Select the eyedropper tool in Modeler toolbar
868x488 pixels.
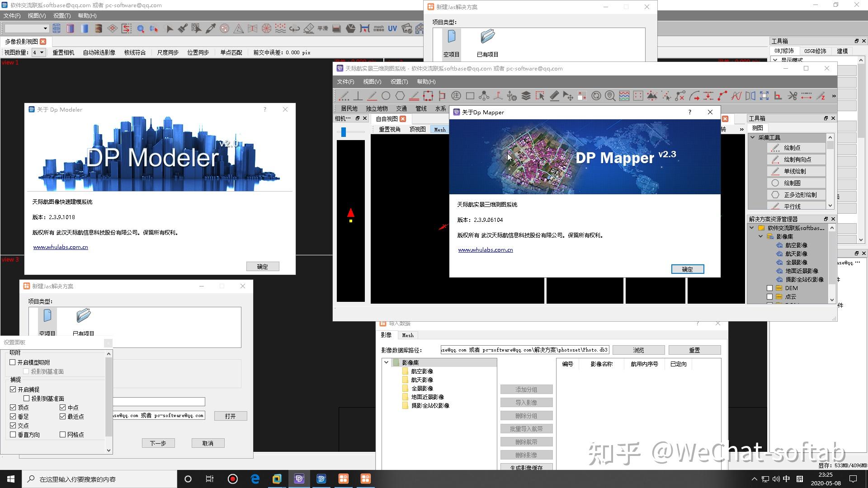pyautogui.click(x=211, y=28)
